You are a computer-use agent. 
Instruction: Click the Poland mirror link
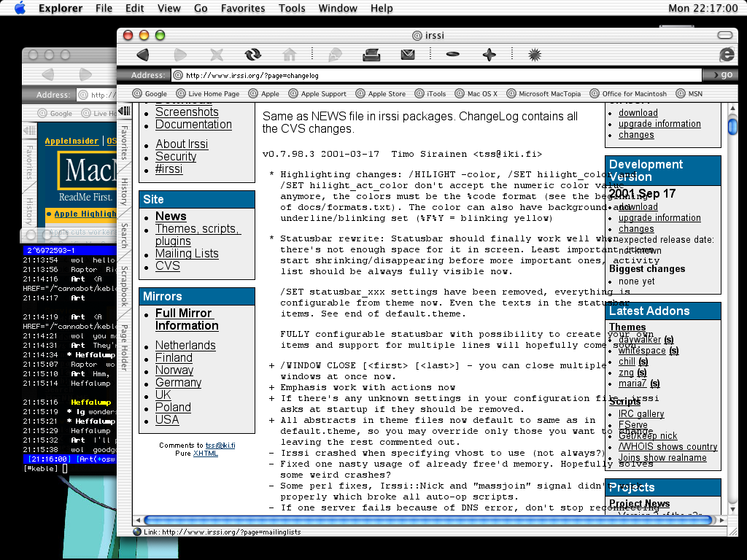click(173, 407)
